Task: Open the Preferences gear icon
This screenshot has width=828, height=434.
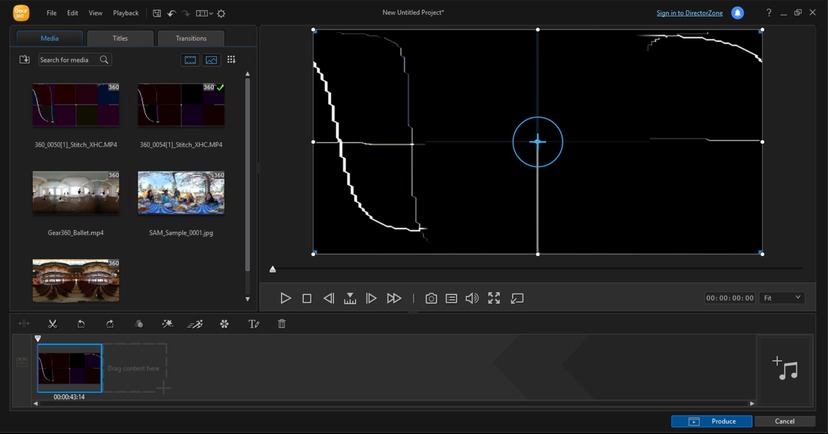Action: [221, 13]
